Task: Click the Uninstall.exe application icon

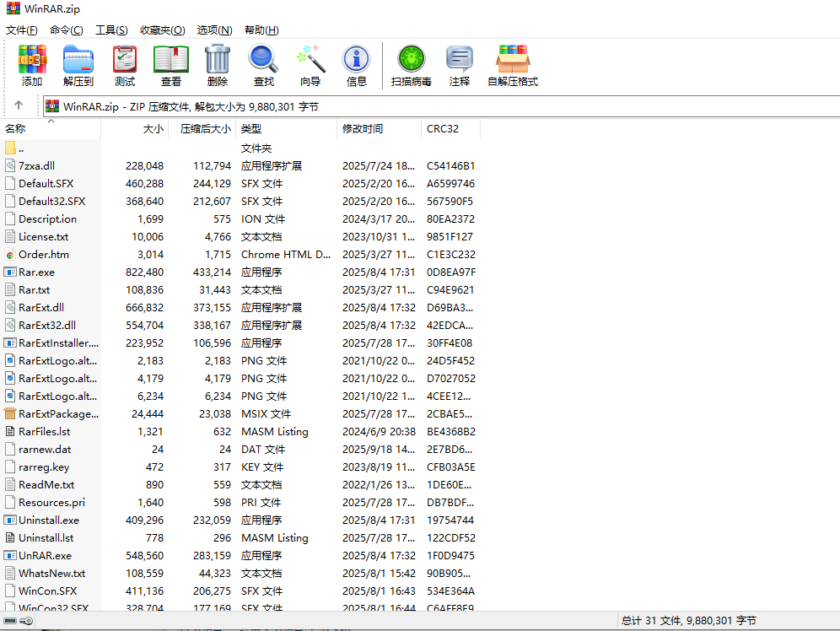Action: coord(9,520)
